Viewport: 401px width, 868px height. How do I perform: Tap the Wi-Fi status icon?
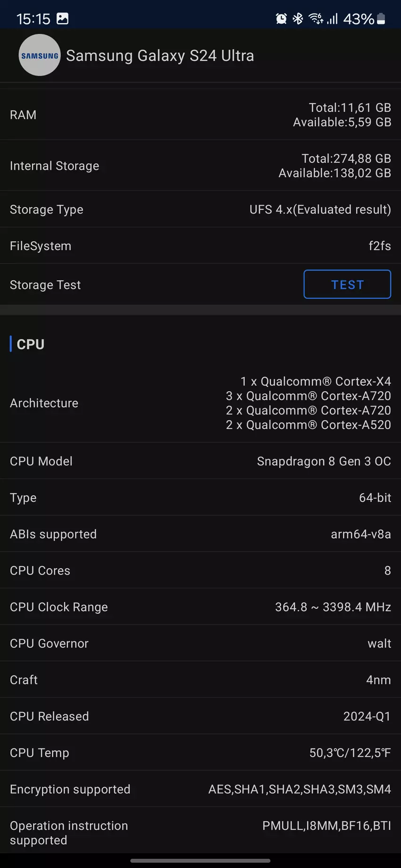[316, 19]
